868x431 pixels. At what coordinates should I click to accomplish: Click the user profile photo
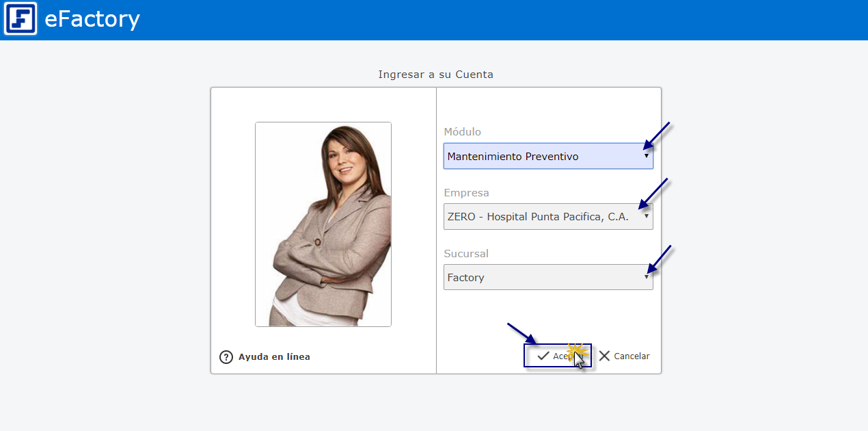[323, 224]
